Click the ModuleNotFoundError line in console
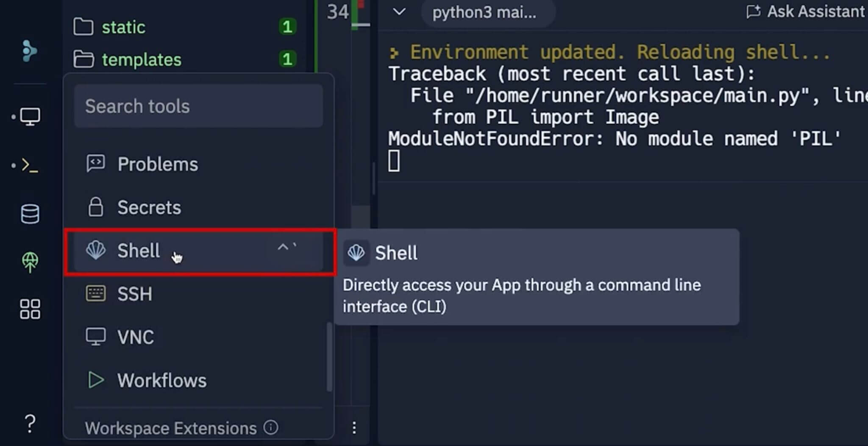The image size is (868, 446). click(x=615, y=139)
